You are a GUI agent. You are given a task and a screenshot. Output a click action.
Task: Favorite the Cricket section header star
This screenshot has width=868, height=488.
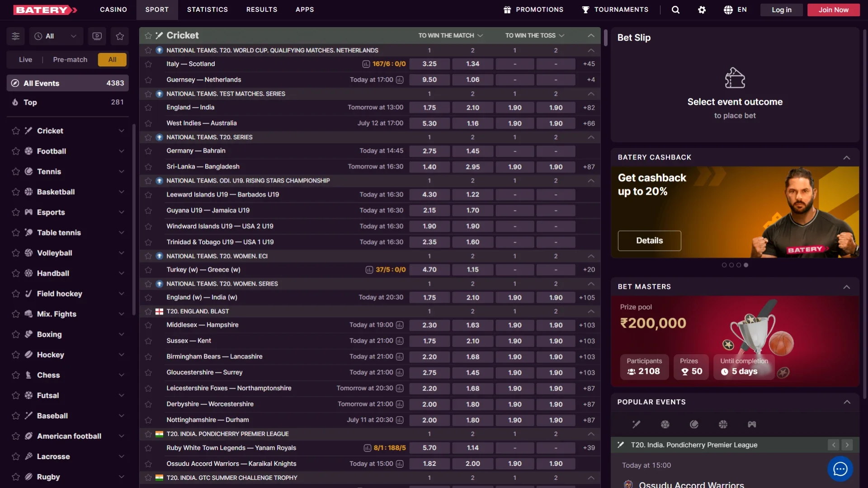(147, 35)
